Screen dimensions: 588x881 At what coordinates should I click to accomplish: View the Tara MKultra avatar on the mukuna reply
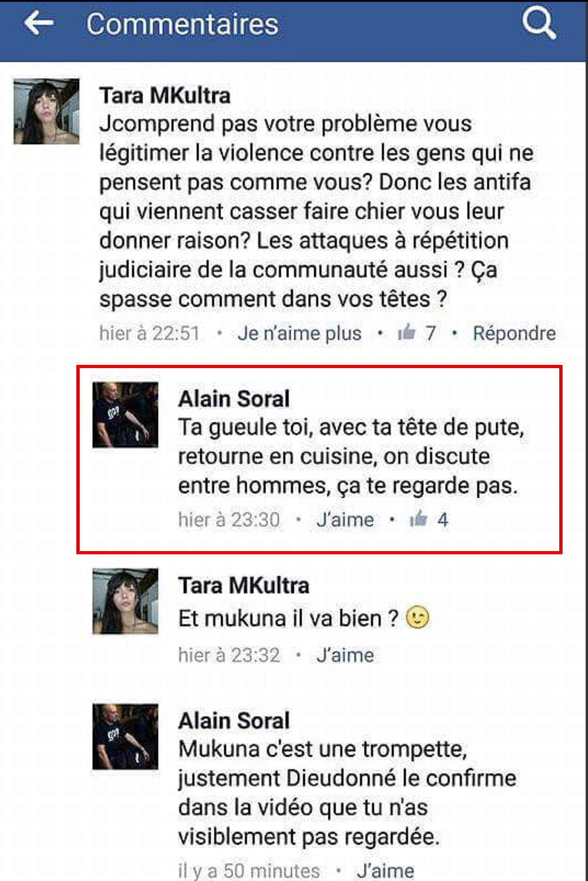point(125,601)
